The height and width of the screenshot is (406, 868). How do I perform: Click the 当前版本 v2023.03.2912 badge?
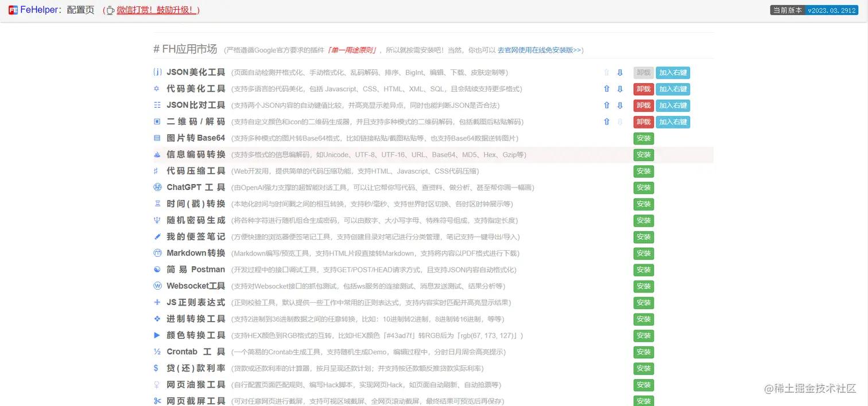point(814,10)
